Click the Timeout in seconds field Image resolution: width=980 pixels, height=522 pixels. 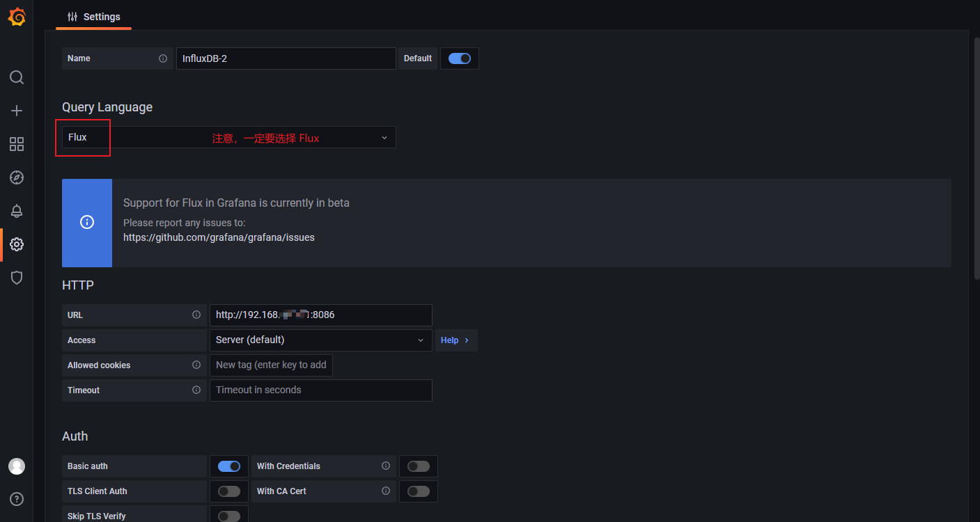point(321,390)
